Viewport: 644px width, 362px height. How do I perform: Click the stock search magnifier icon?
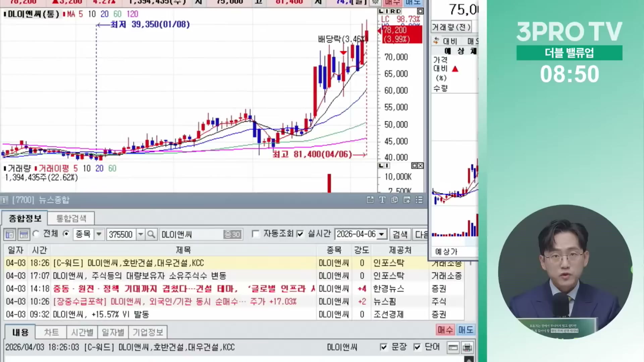(151, 234)
